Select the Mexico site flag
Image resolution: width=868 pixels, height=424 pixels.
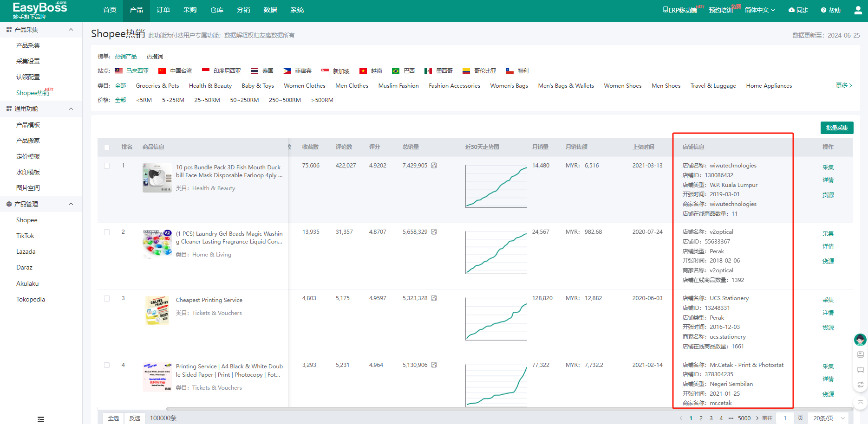pos(428,71)
